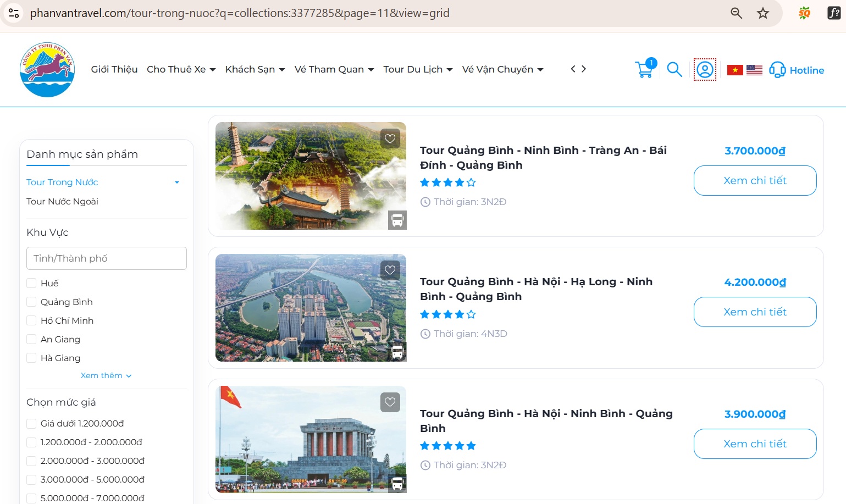Show more menu items with right arrow
Screen dimensions: 846x504
click(x=584, y=69)
